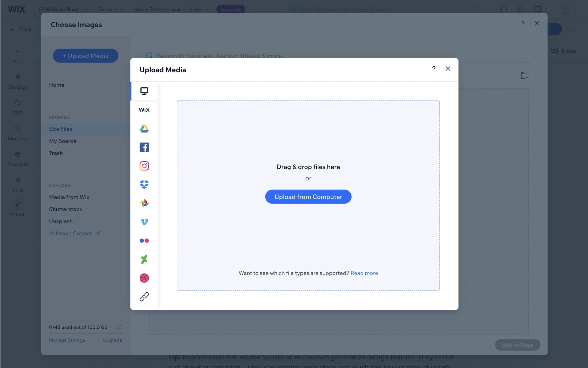This screenshot has height=368, width=588.
Task: Close the Upload Media dialog
Action: pos(448,69)
